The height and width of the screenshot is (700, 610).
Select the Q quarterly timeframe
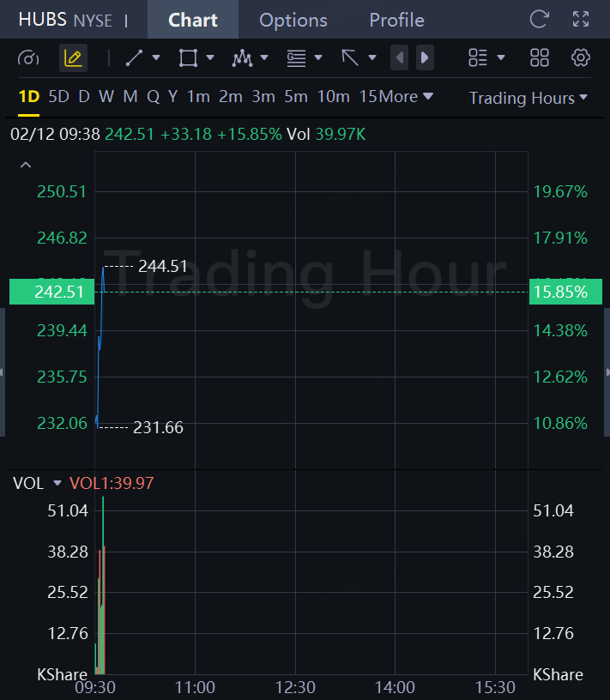154,96
